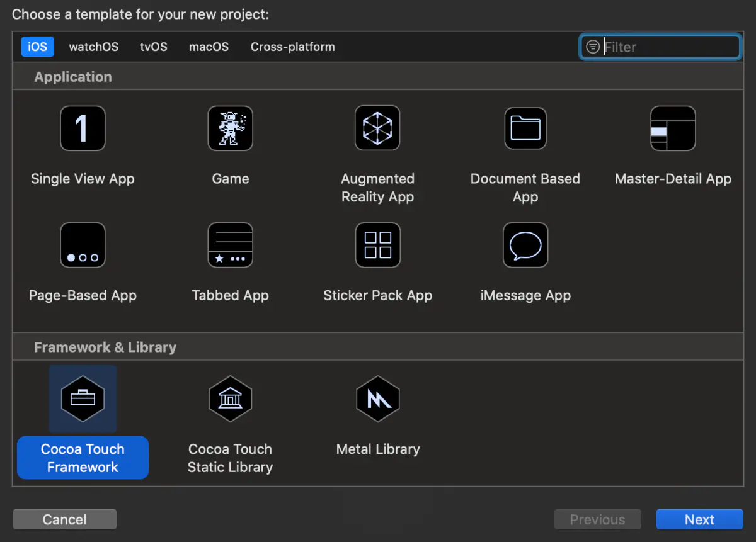Click the Master-Detail App label
Screen dimensions: 756x542
point(673,179)
